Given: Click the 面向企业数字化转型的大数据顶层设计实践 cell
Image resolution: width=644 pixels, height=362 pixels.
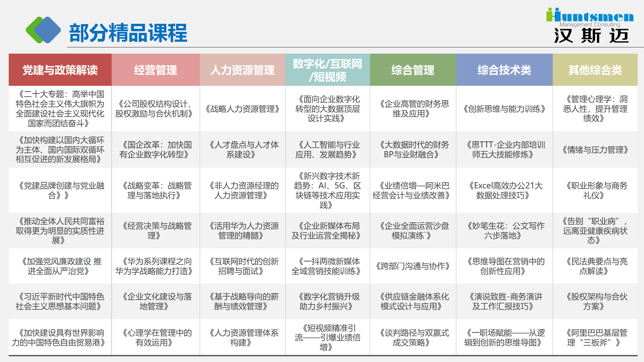Looking at the screenshot, I should (x=328, y=109).
